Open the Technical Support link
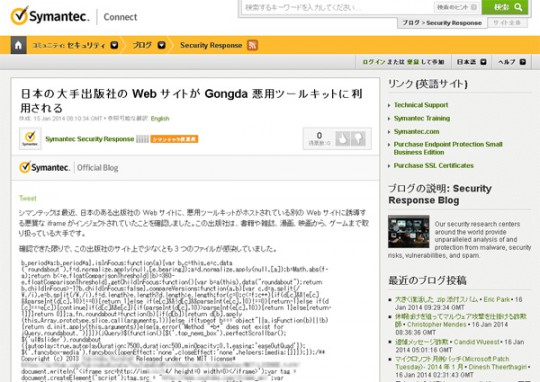This screenshot has width=540, height=382. click(x=421, y=105)
